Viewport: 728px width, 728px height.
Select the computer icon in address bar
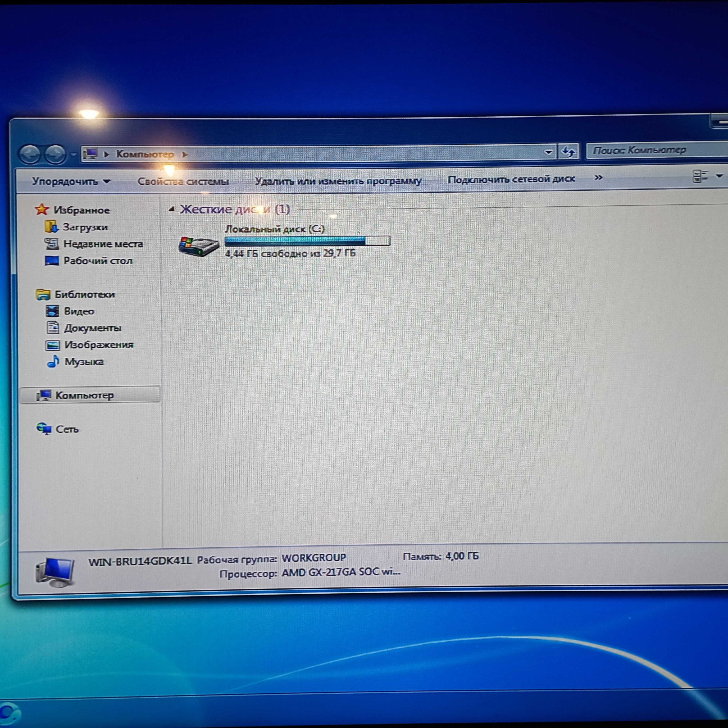[91, 154]
